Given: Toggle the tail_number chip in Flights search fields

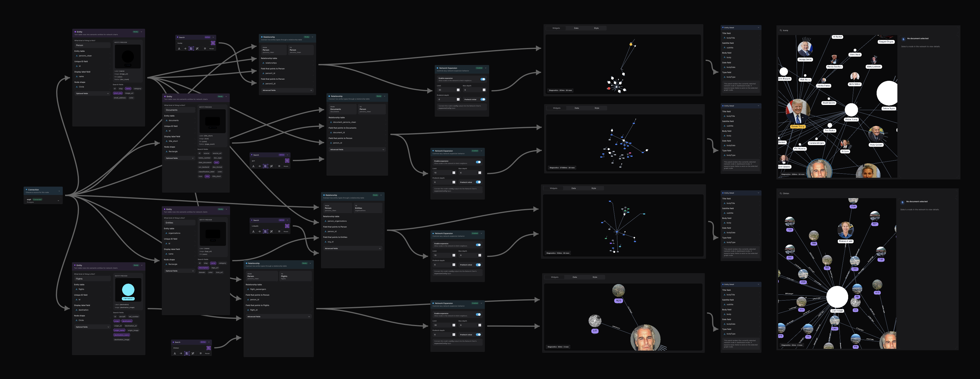Looking at the screenshot, I should (134, 316).
